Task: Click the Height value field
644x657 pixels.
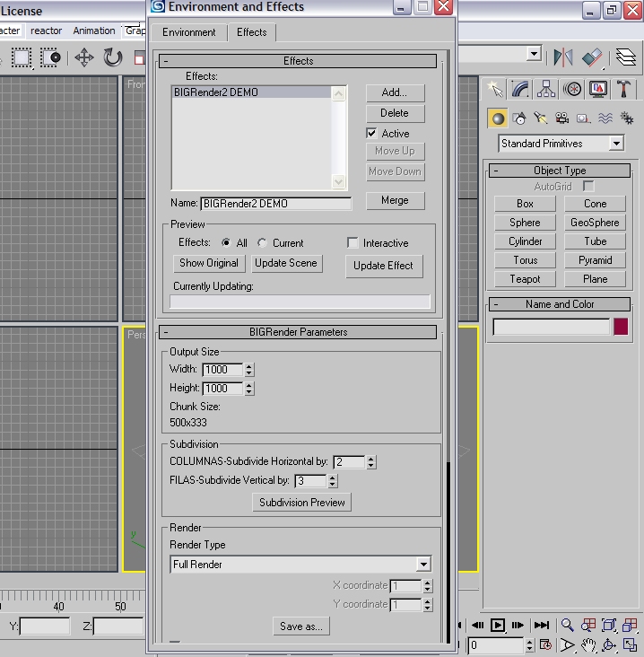Action: 222,389
